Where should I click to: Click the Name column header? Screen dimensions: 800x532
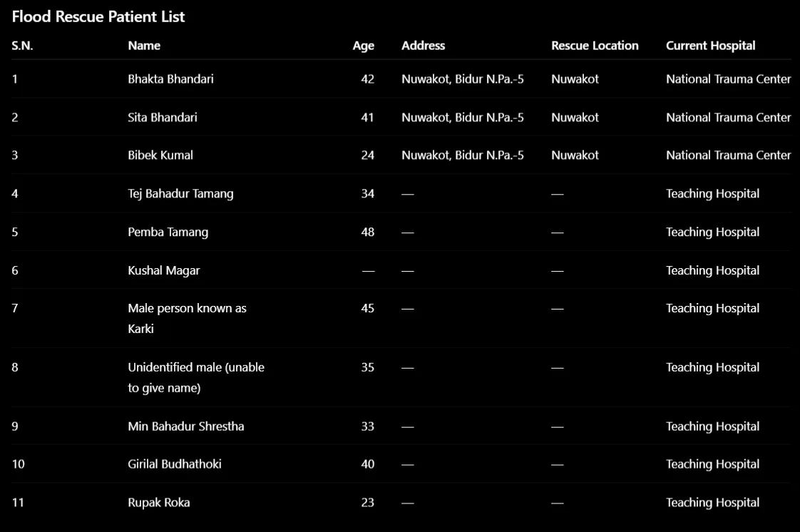(x=144, y=46)
